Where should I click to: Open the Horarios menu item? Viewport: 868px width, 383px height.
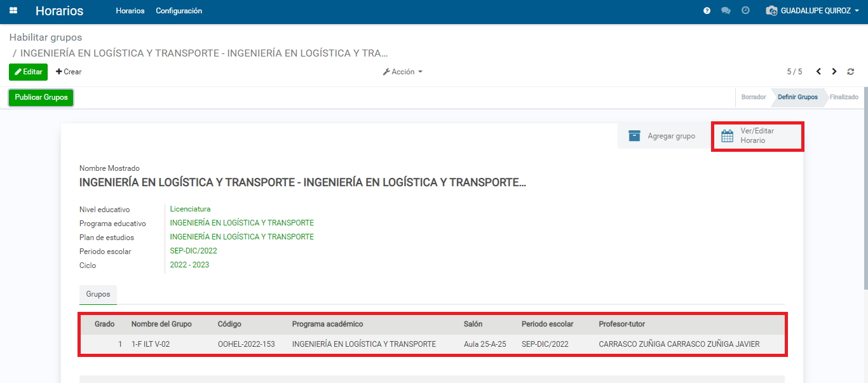130,11
